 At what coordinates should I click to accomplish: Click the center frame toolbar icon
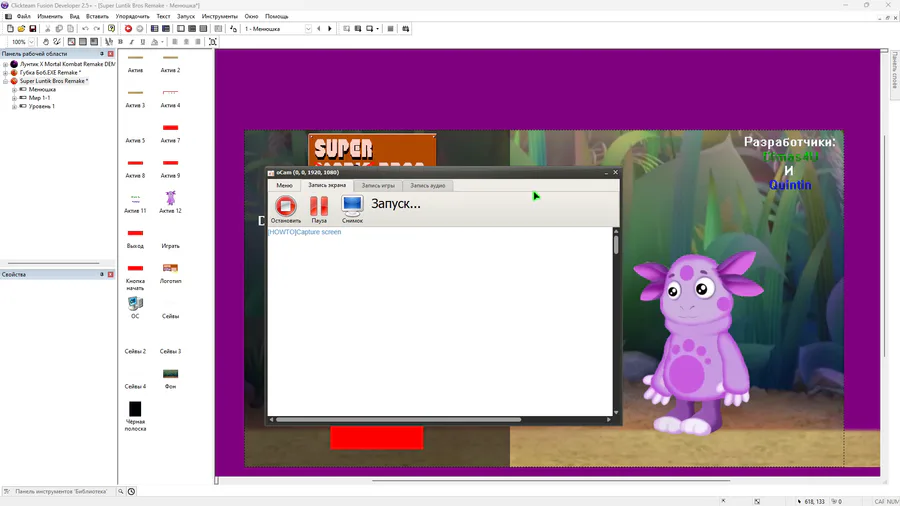[x=212, y=42]
